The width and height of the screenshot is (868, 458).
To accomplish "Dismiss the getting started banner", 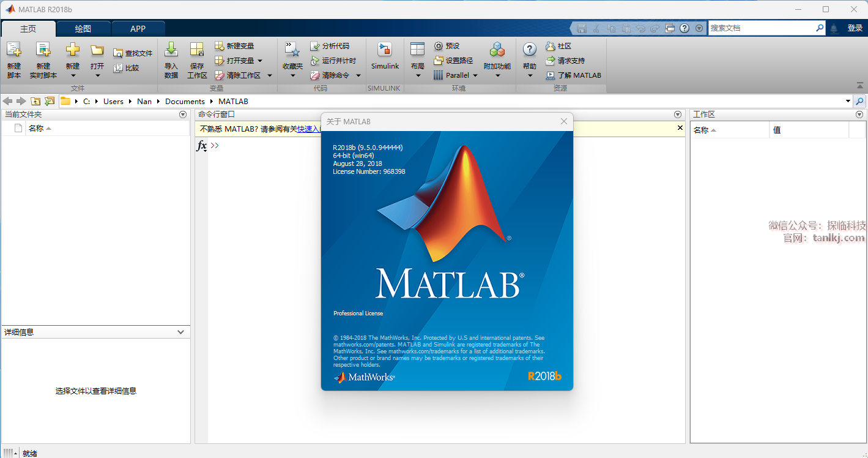I will point(680,128).
